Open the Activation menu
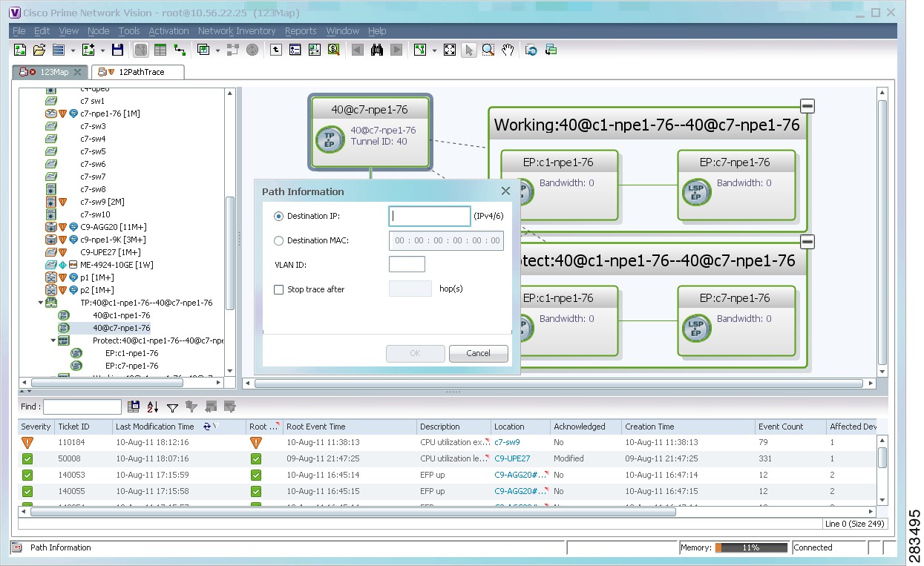 coord(168,31)
